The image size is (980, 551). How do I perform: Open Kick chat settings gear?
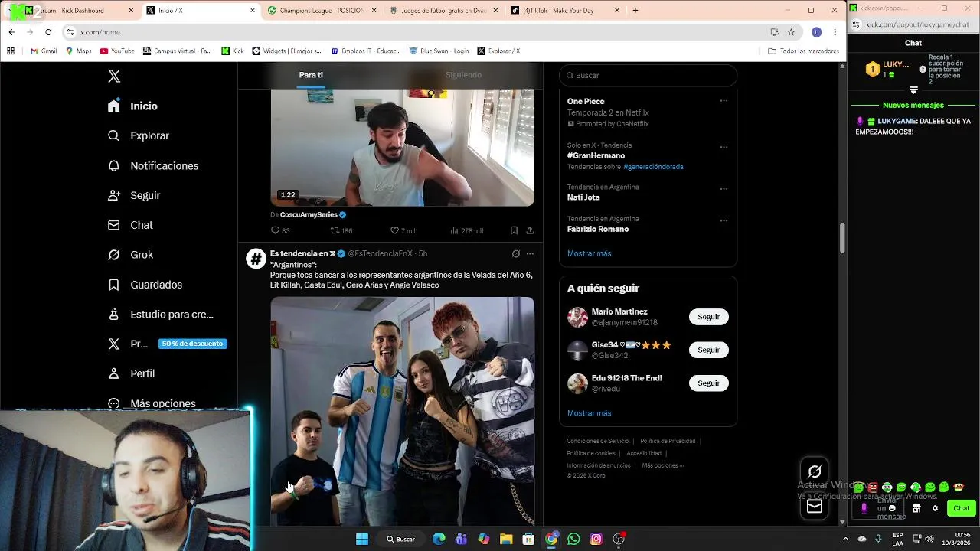coord(935,508)
